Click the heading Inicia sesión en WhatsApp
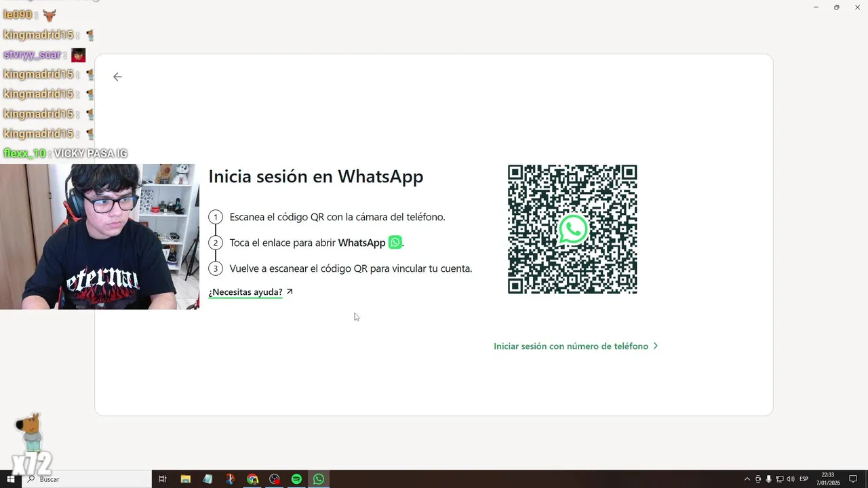The height and width of the screenshot is (488, 868). pyautogui.click(x=316, y=176)
